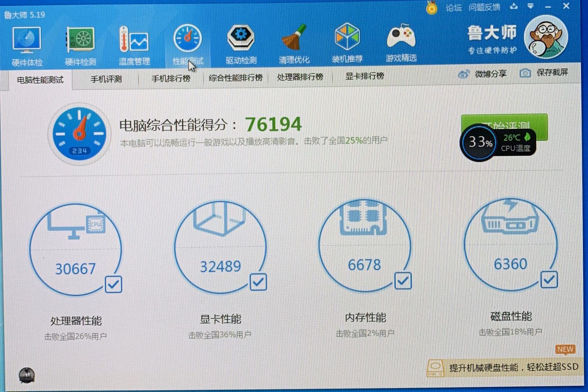
Task: Toggle the 磁盘性能 test checkbox
Action: (x=549, y=279)
